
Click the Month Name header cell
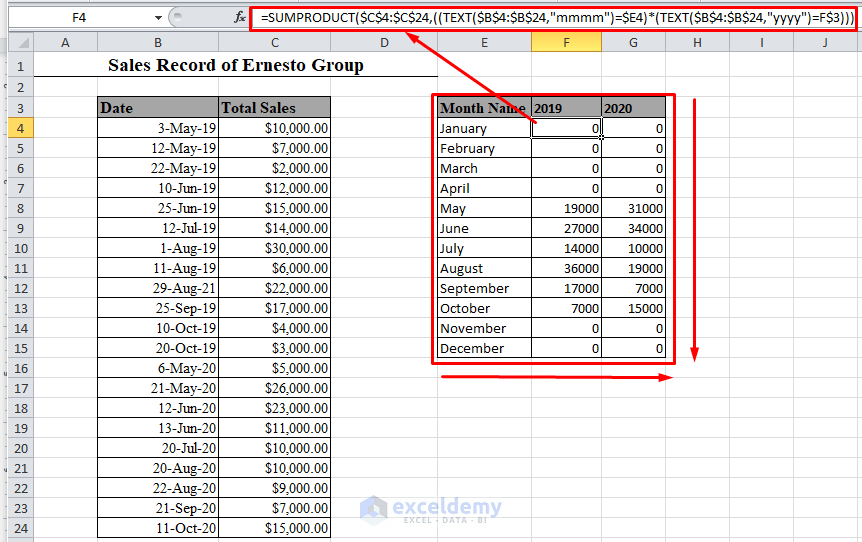pos(484,108)
